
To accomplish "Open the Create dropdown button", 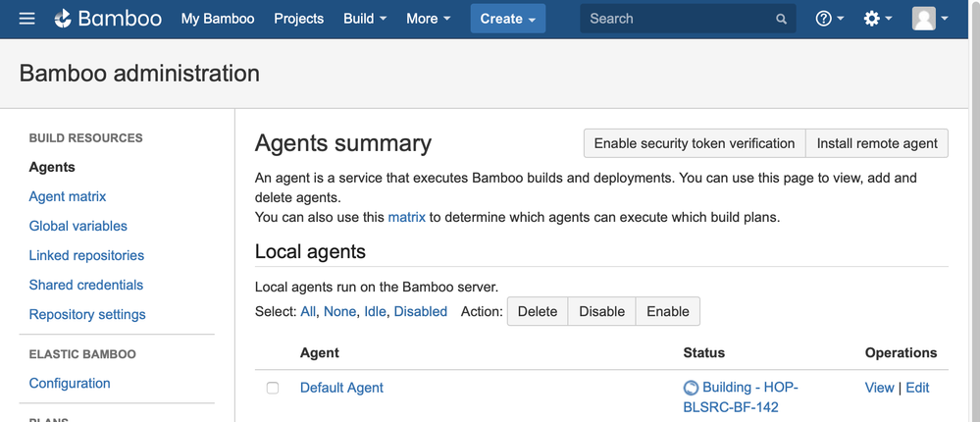I will point(508,19).
